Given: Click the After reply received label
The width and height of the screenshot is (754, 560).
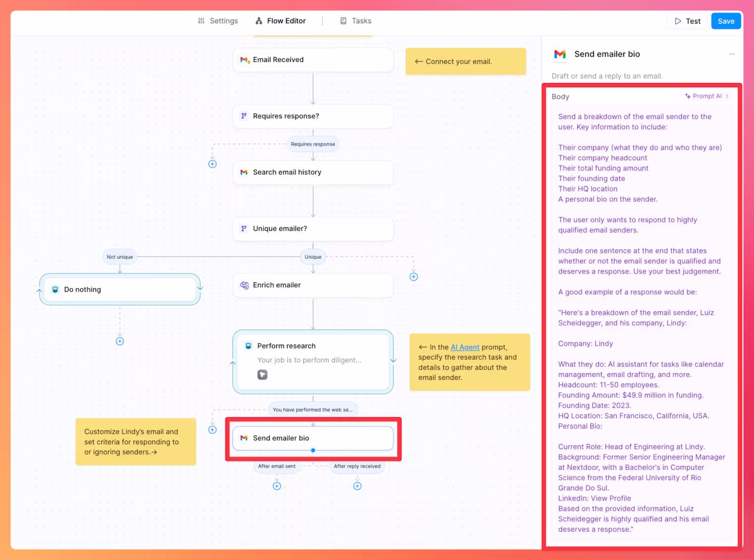Looking at the screenshot, I should click(357, 466).
